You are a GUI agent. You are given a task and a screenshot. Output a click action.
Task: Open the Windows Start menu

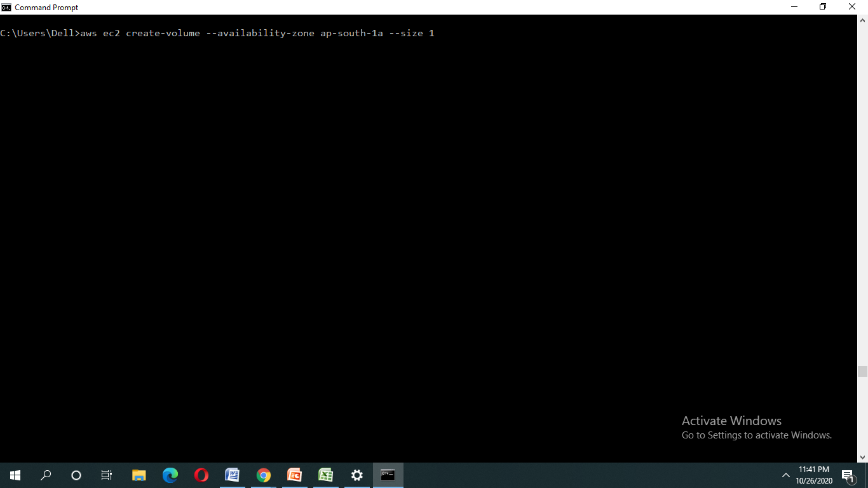tap(15, 475)
